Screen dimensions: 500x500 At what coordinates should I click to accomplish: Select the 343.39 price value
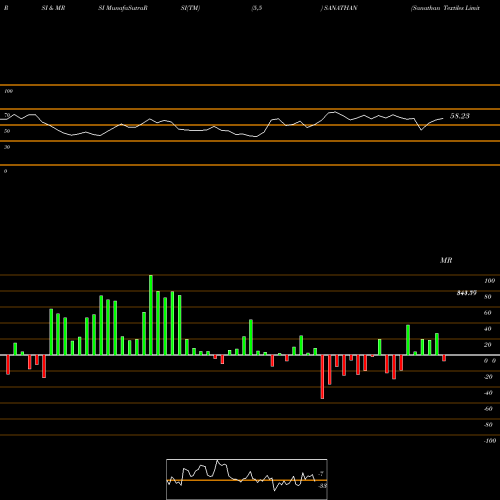coord(467,293)
